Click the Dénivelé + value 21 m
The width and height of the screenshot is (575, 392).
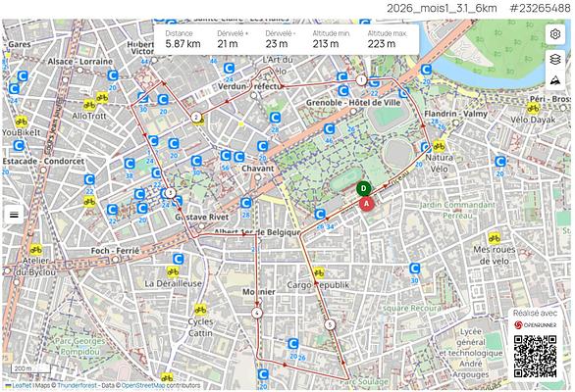coord(228,44)
